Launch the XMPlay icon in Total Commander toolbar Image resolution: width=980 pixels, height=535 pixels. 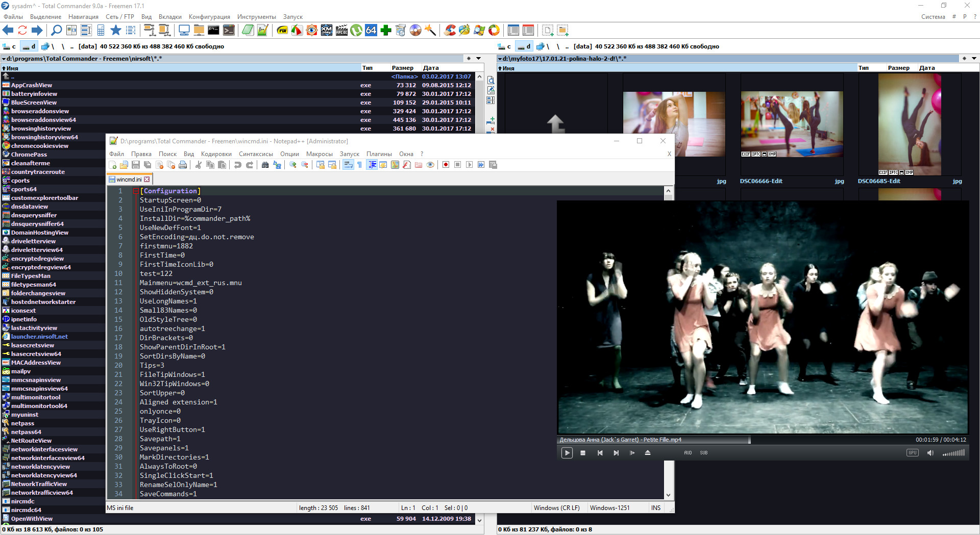327,31
